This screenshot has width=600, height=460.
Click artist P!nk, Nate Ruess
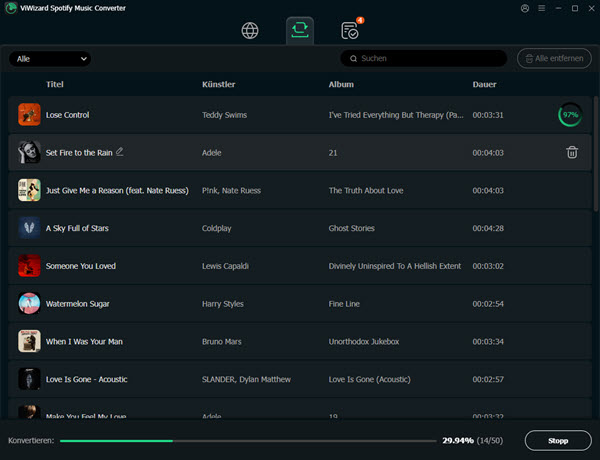click(231, 191)
